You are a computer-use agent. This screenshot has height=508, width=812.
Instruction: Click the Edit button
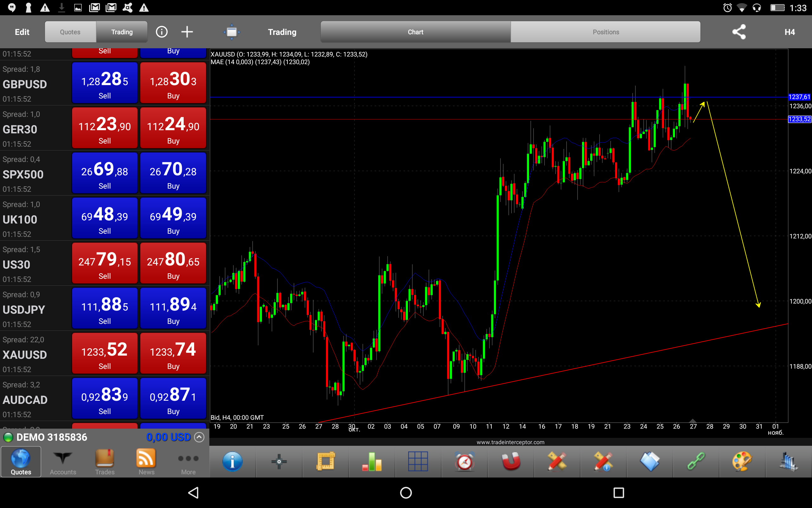[x=22, y=32]
